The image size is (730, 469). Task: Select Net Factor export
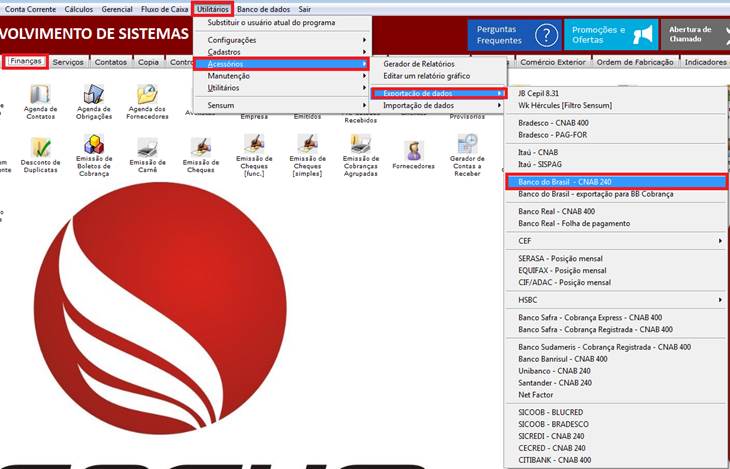617,395
